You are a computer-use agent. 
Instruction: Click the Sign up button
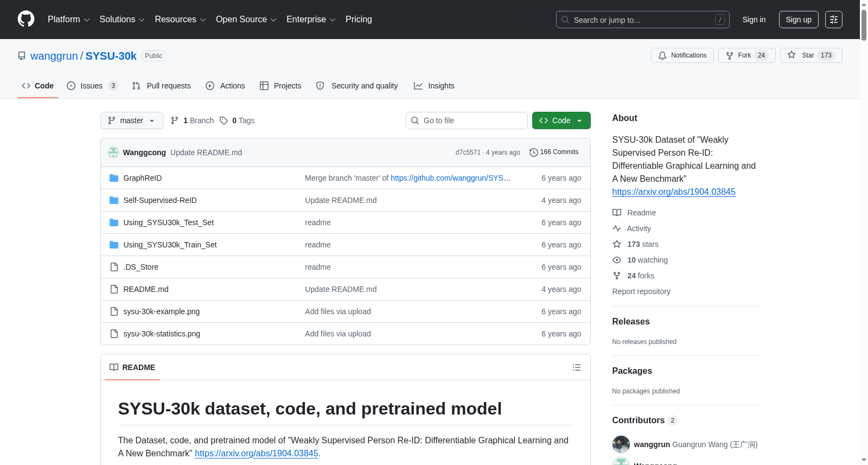click(799, 20)
